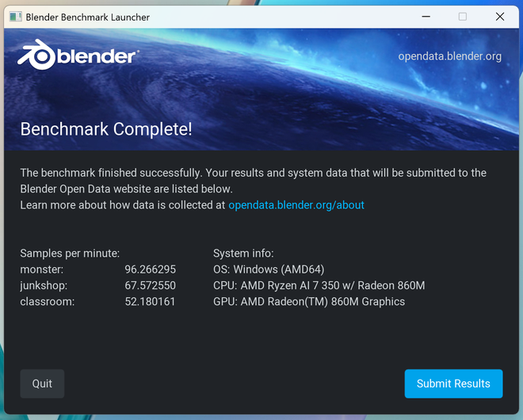Select the junkshop score 67.572550
This screenshot has width=523, height=420.
click(x=150, y=285)
